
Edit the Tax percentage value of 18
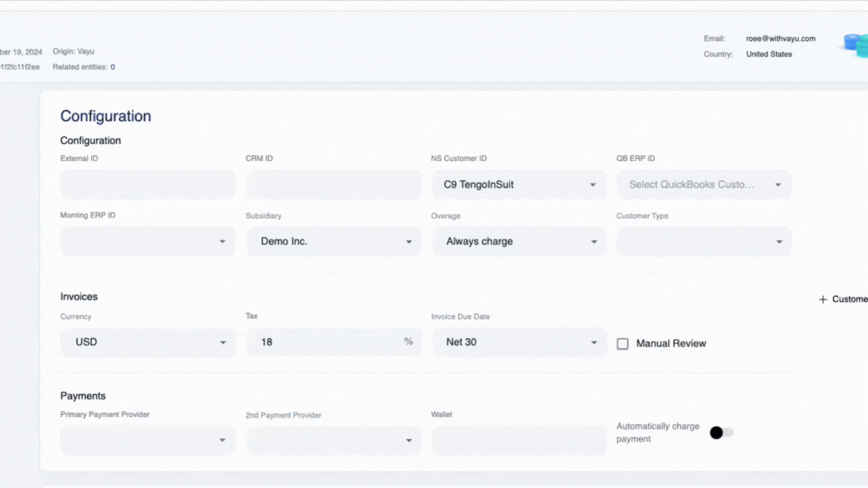(324, 342)
